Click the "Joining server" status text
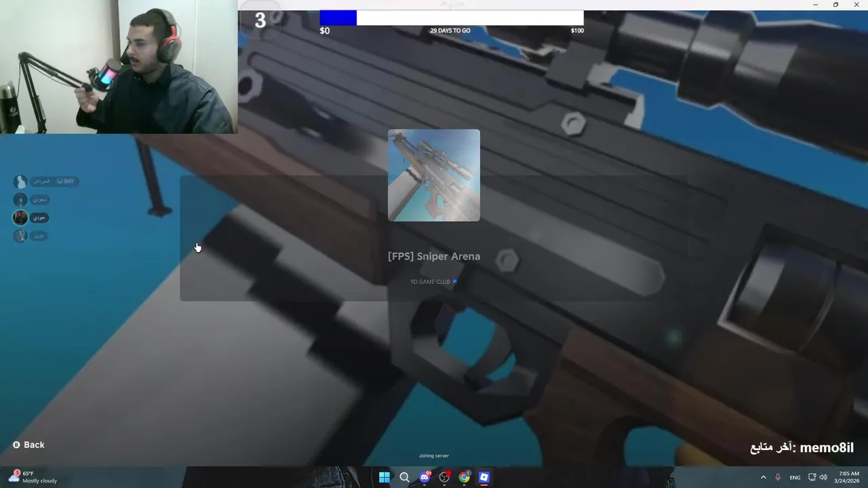 click(434, 455)
